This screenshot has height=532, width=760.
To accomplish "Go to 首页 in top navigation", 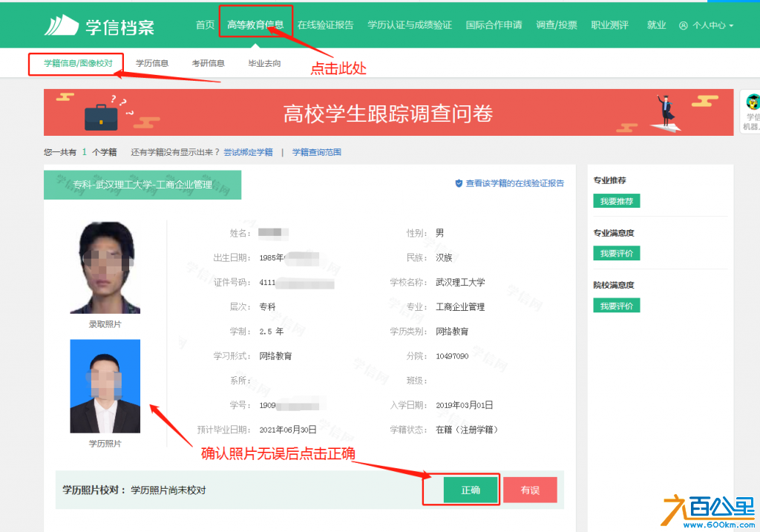I will click(x=205, y=24).
